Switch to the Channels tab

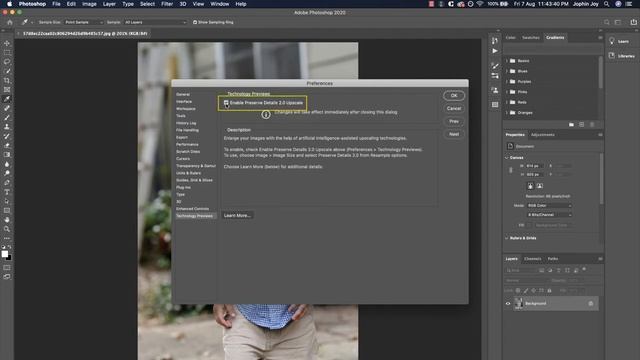(x=533, y=259)
